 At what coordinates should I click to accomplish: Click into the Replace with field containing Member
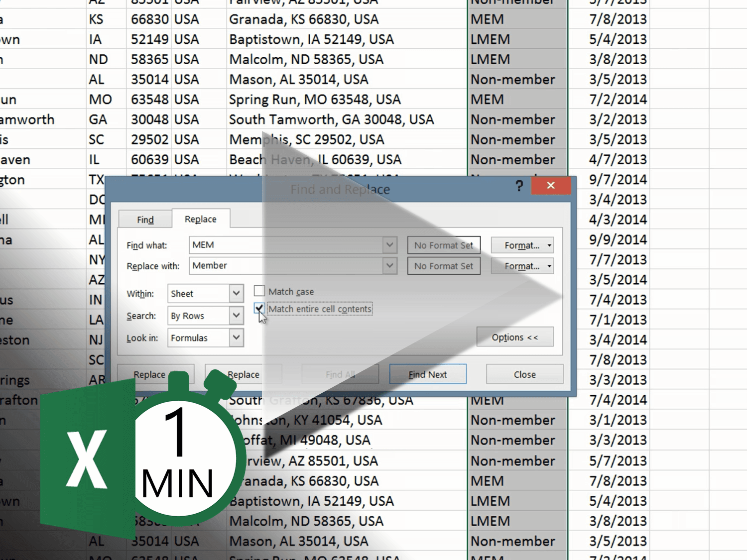click(x=284, y=266)
